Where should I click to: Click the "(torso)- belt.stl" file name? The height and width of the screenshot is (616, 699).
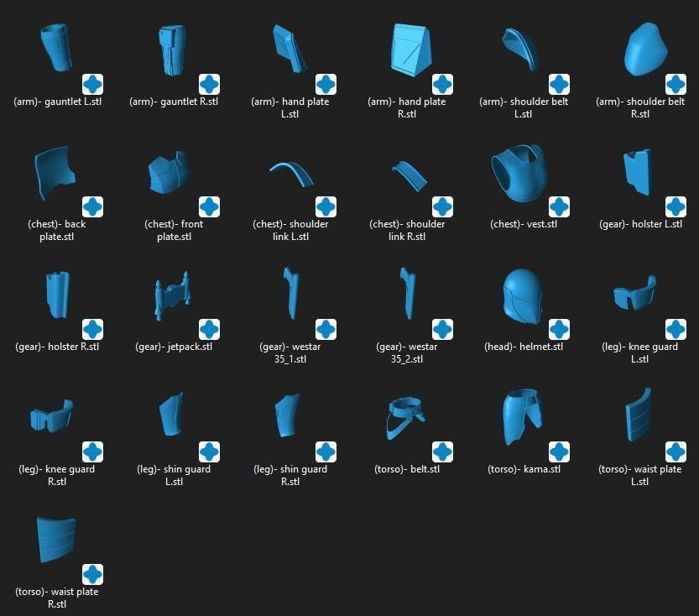pos(407,469)
